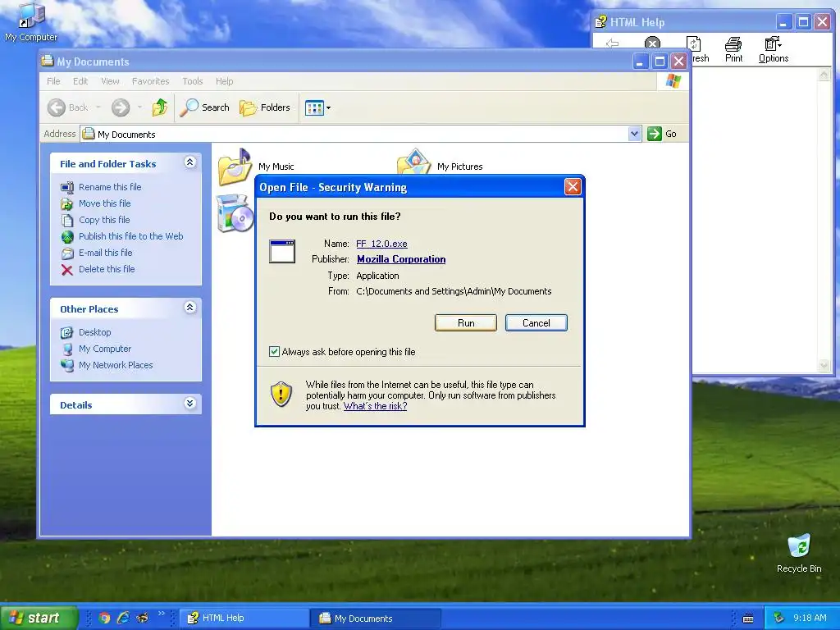Click Stop icon in HTML Help toolbar
The image size is (840, 630).
coord(652,43)
